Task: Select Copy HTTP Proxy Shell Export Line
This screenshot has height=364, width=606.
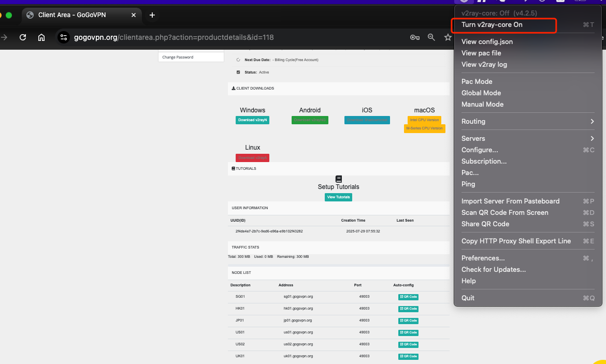Action: (528, 241)
